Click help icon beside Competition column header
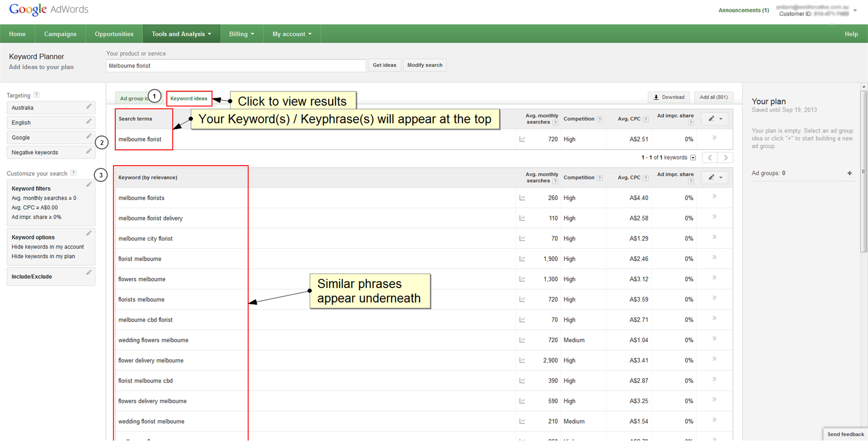Viewport: 868px width, 446px height. click(x=599, y=119)
